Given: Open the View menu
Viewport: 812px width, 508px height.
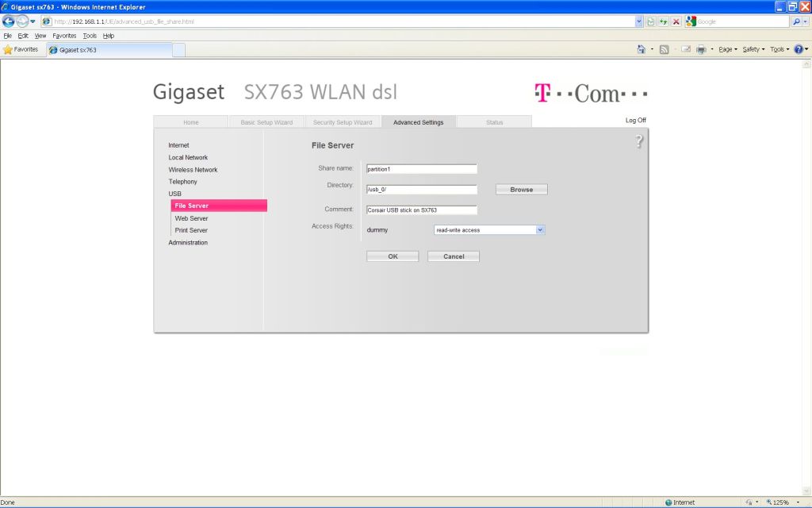Looking at the screenshot, I should click(x=40, y=36).
